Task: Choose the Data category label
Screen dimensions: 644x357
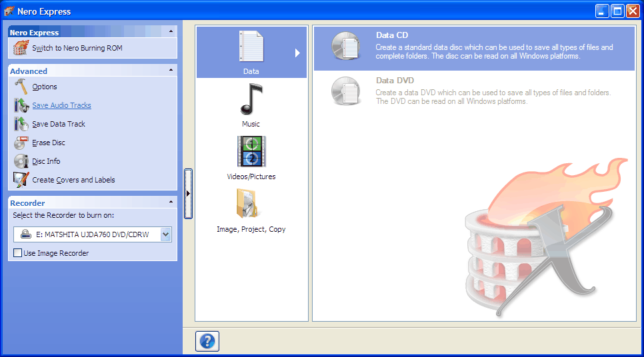Action: click(x=251, y=71)
